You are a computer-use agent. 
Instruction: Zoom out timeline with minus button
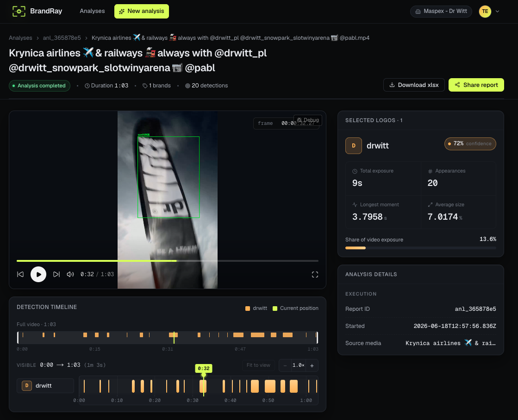click(x=285, y=365)
